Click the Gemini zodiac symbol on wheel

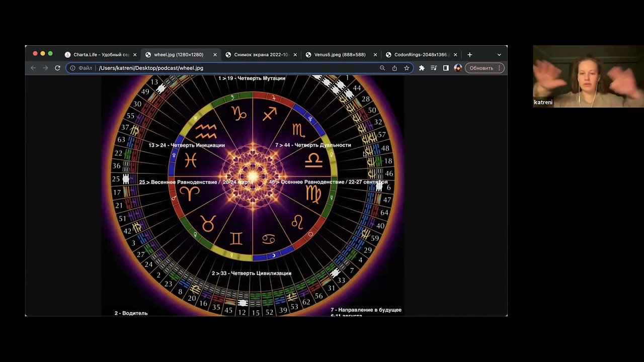click(236, 238)
